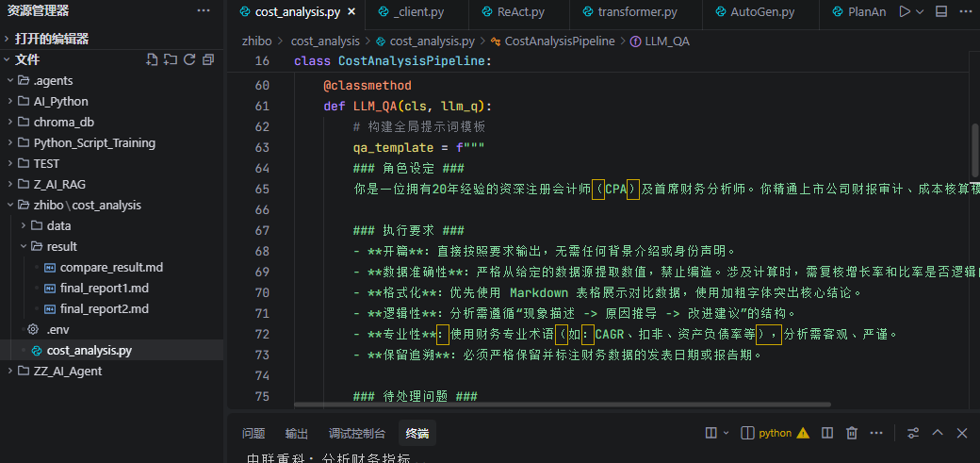This screenshot has width=980, height=463.
Task: Click the New Folder icon in explorer
Action: [x=170, y=59]
